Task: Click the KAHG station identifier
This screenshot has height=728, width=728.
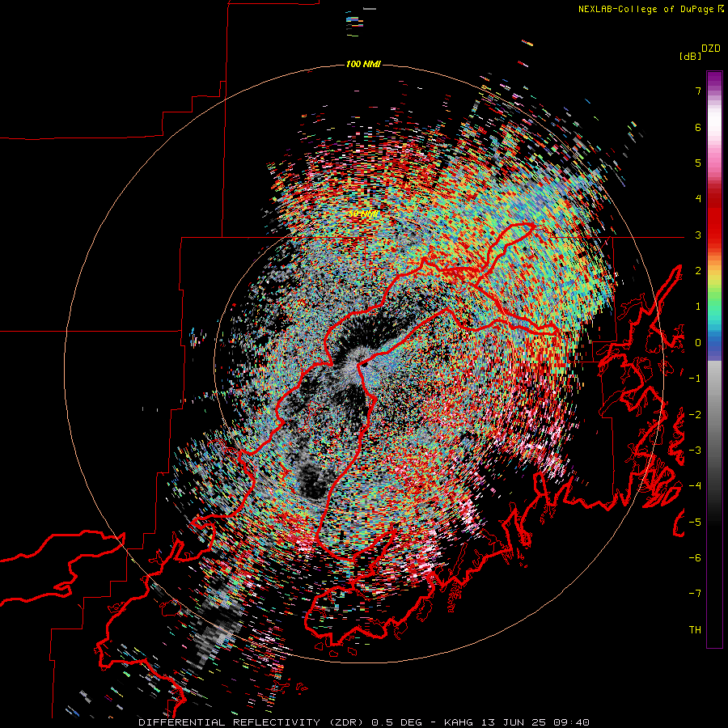Action: [x=459, y=722]
